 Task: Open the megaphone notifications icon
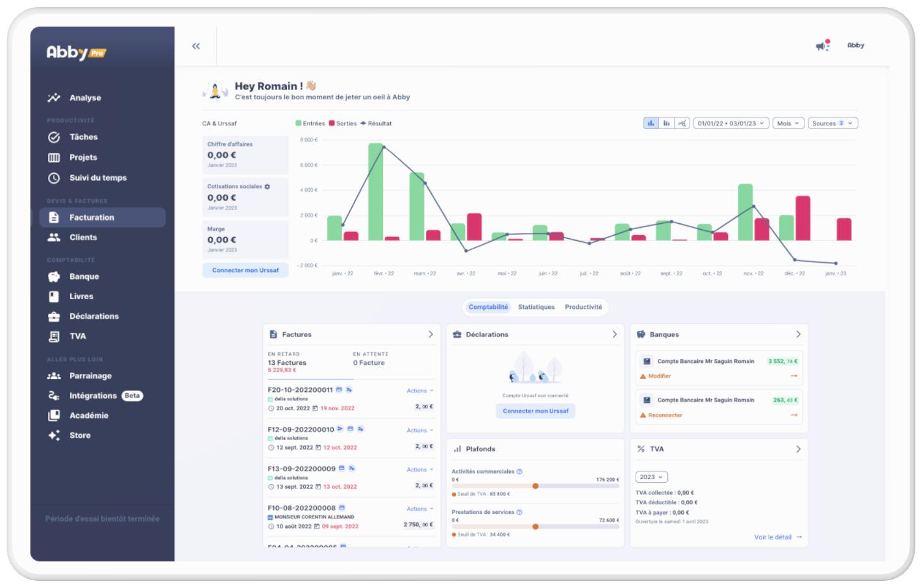point(823,45)
